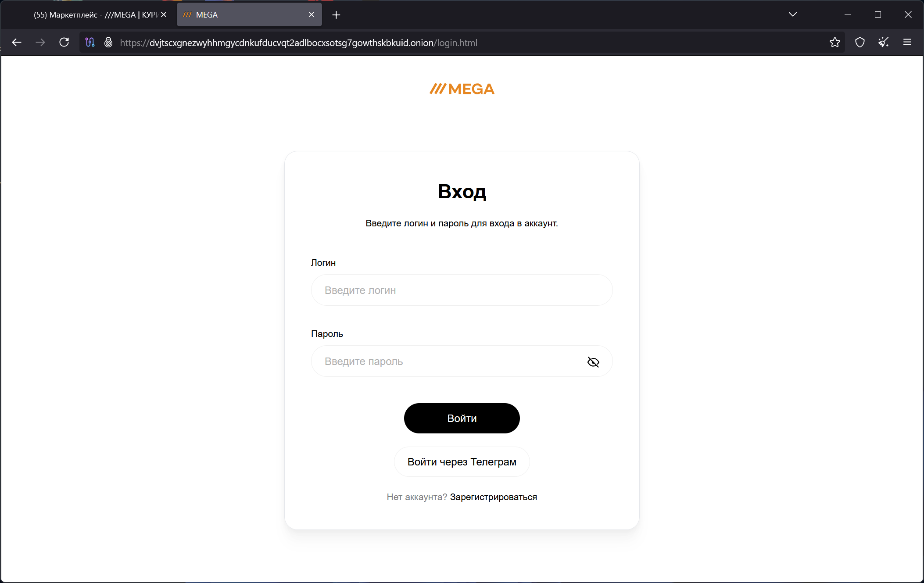Open the hamburger application menu
924x583 pixels.
907,42
